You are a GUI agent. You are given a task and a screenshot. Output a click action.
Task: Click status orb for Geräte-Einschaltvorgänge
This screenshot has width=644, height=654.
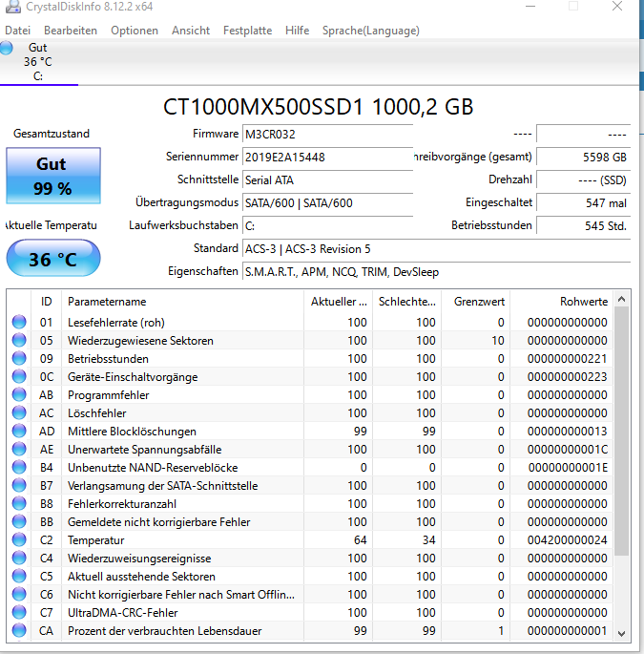19,376
